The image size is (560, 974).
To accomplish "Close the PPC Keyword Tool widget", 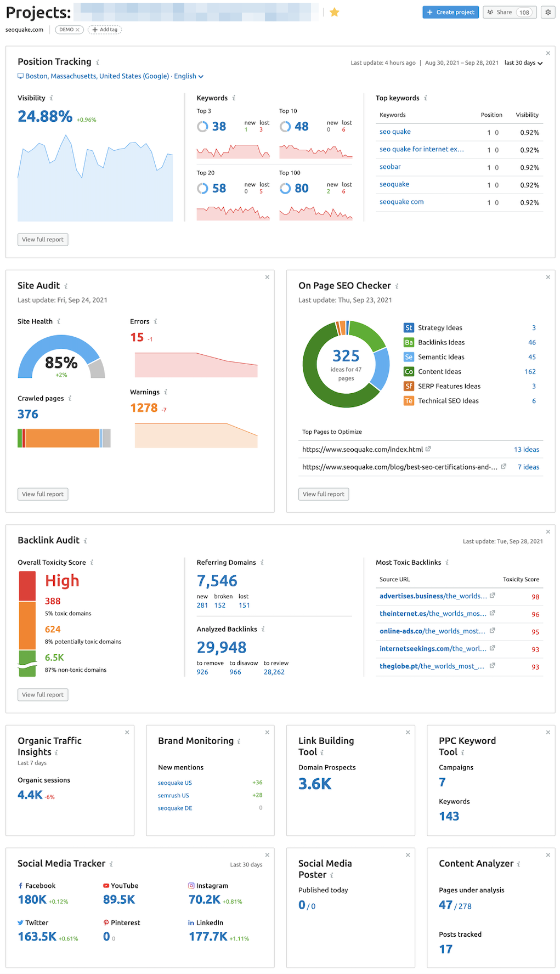I will point(548,732).
